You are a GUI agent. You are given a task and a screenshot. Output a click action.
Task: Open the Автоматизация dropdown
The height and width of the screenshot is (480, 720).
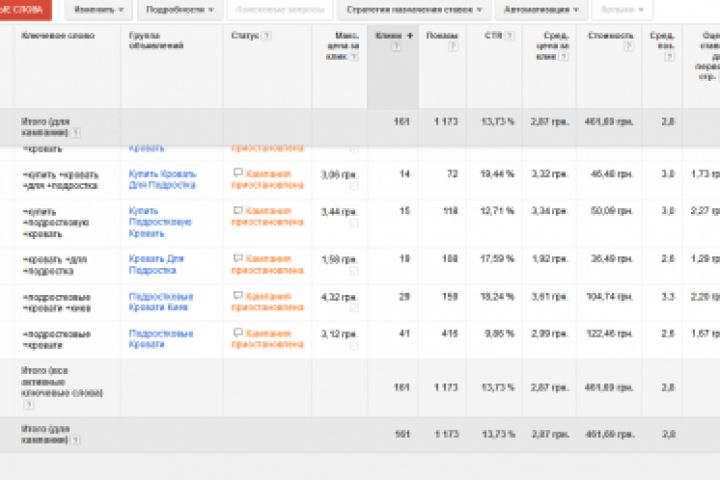pos(541,10)
